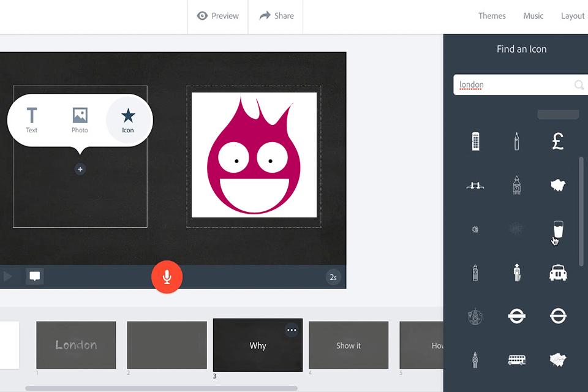Choose the double-decker bus icon

click(517, 360)
